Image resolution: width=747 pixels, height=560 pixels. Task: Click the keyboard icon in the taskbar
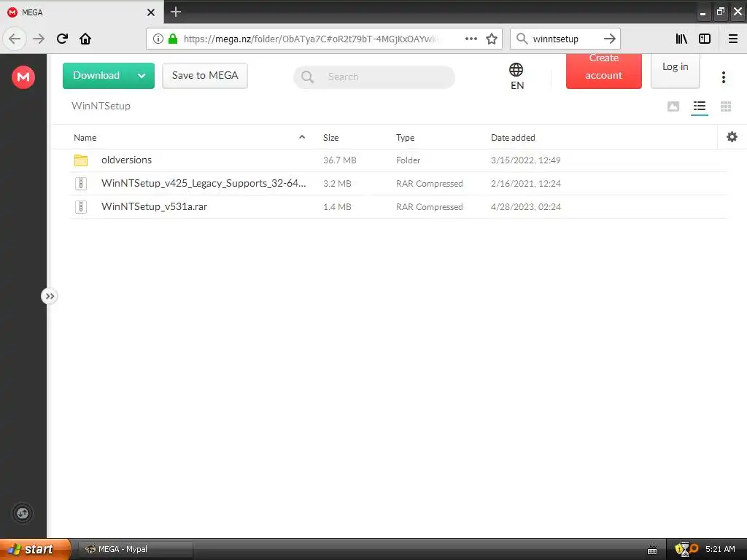coord(652,550)
